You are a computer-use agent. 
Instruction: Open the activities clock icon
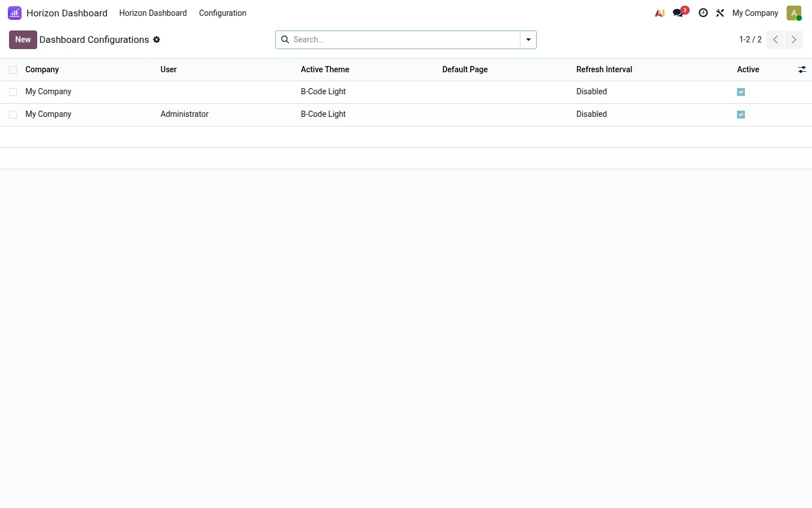[703, 13]
